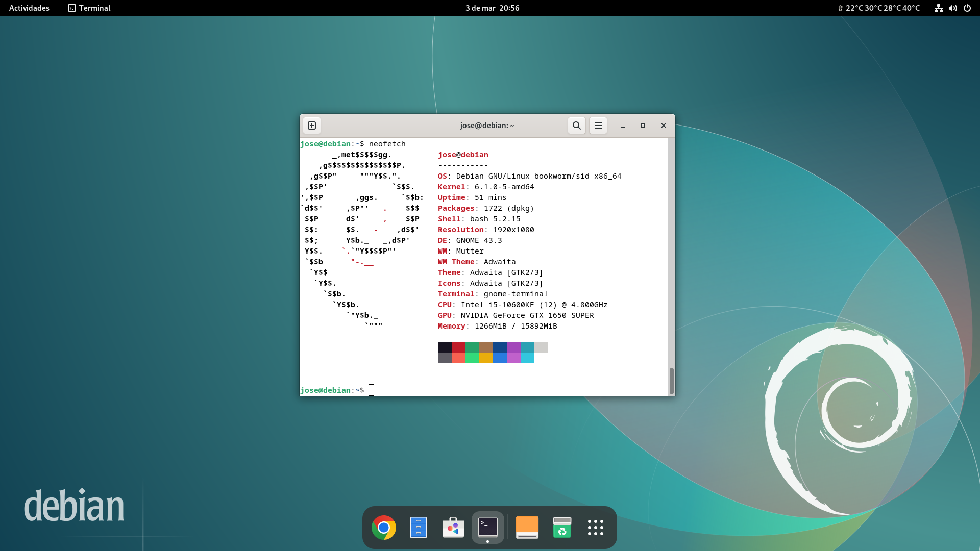The height and width of the screenshot is (551, 980).
Task: Open the Terminal app menu in top bar
Action: pyautogui.click(x=89, y=8)
